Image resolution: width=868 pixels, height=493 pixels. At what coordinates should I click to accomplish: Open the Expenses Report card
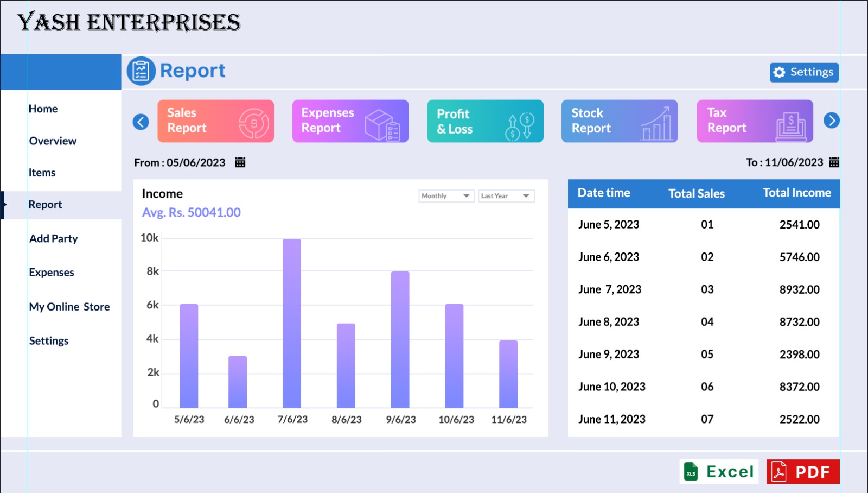click(350, 121)
